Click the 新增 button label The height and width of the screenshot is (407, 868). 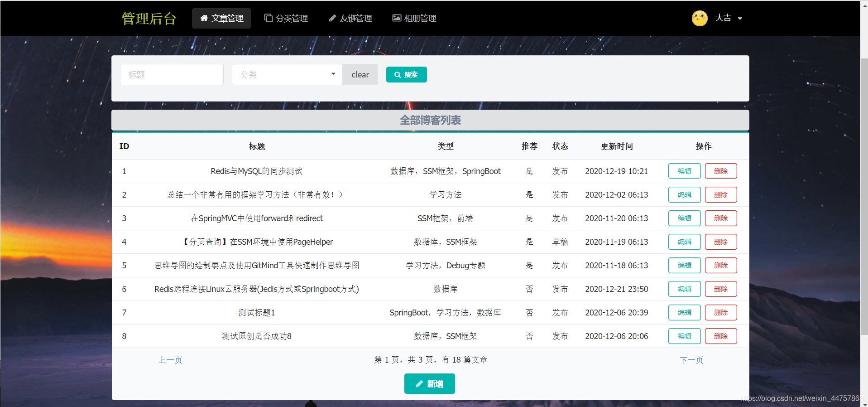[x=435, y=384]
